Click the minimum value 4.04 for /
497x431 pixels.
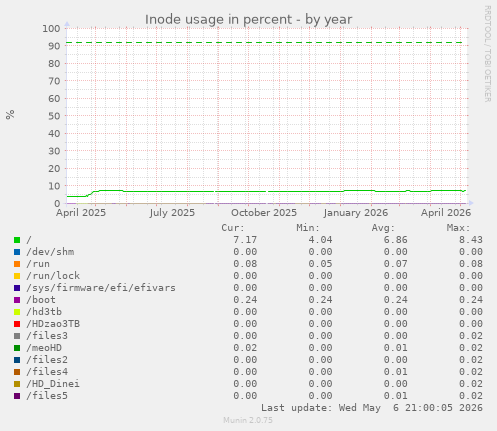click(320, 240)
